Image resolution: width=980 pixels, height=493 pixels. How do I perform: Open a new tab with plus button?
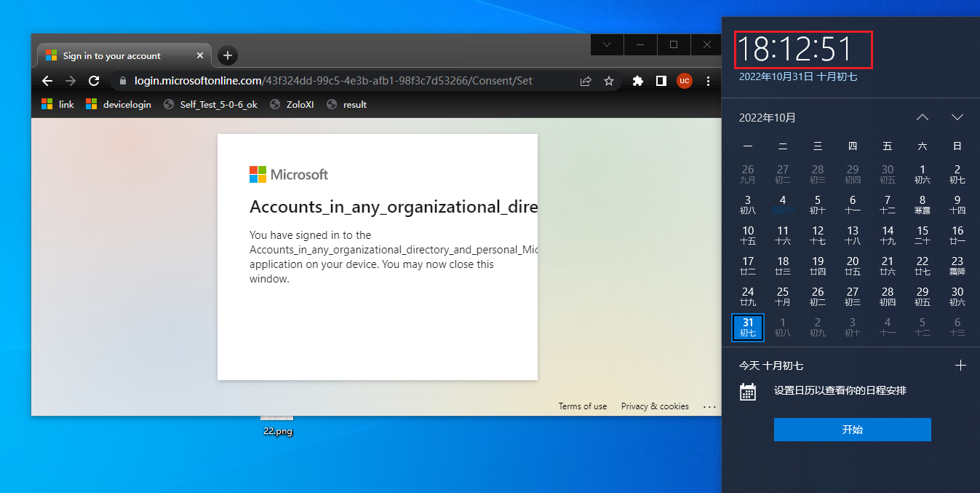coord(228,55)
